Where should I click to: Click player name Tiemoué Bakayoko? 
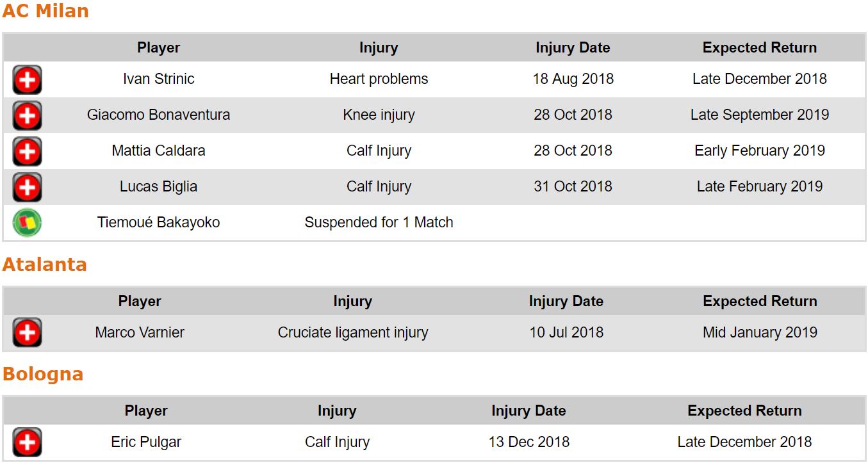(158, 223)
